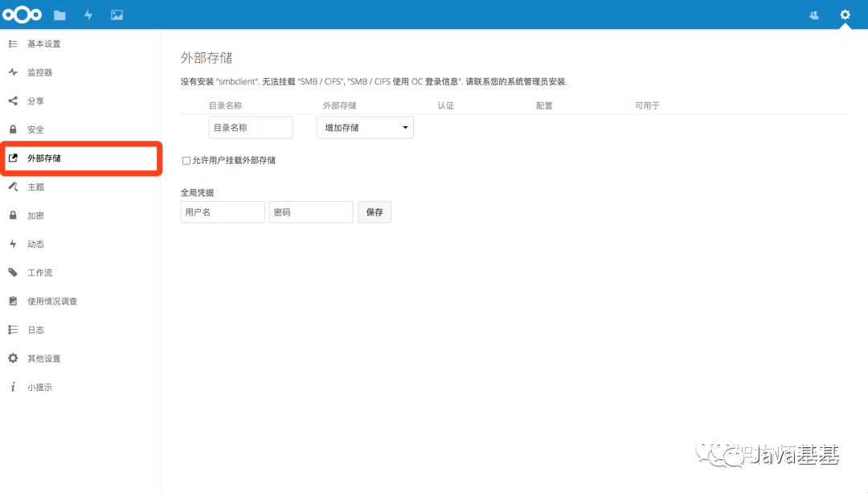Open the contacts users icon in header

[813, 15]
